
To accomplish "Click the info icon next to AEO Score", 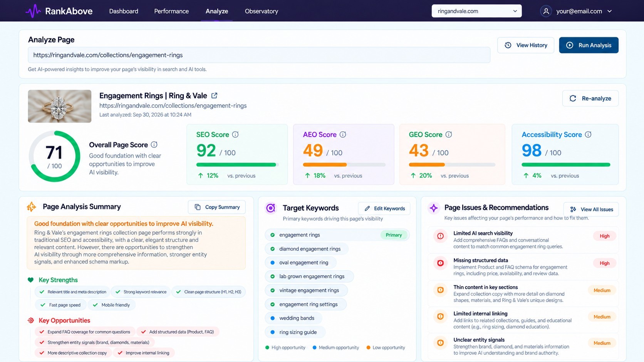I will (x=343, y=135).
